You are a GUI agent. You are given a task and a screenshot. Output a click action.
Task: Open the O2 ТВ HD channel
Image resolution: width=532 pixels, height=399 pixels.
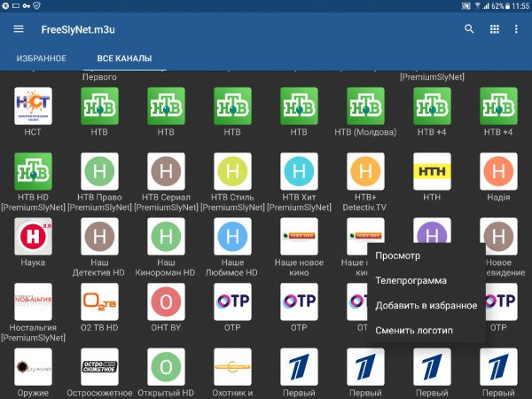tap(99, 301)
